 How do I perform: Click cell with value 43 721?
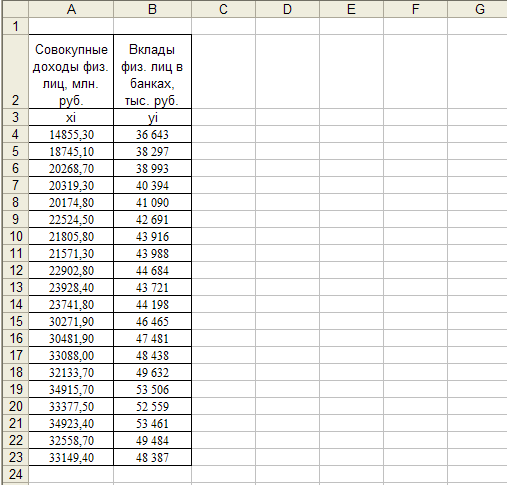tap(152, 287)
